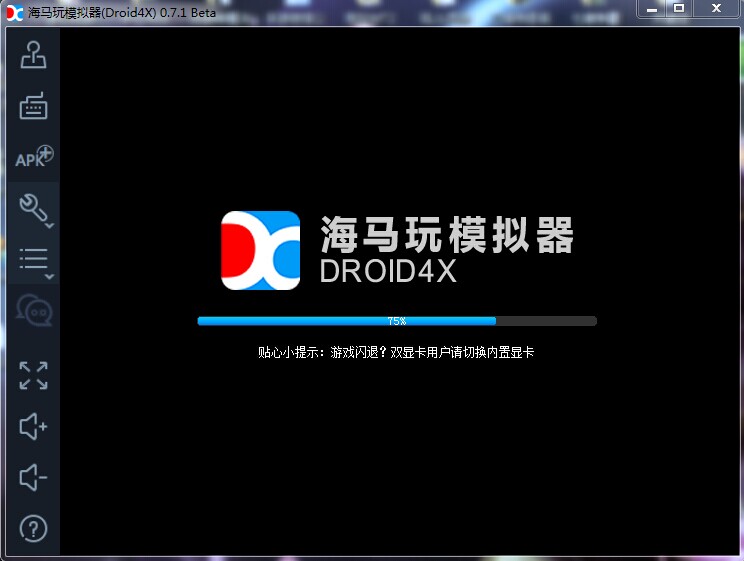The image size is (744, 561).
Task: Open the wrench tools dropdown
Action: (36, 209)
